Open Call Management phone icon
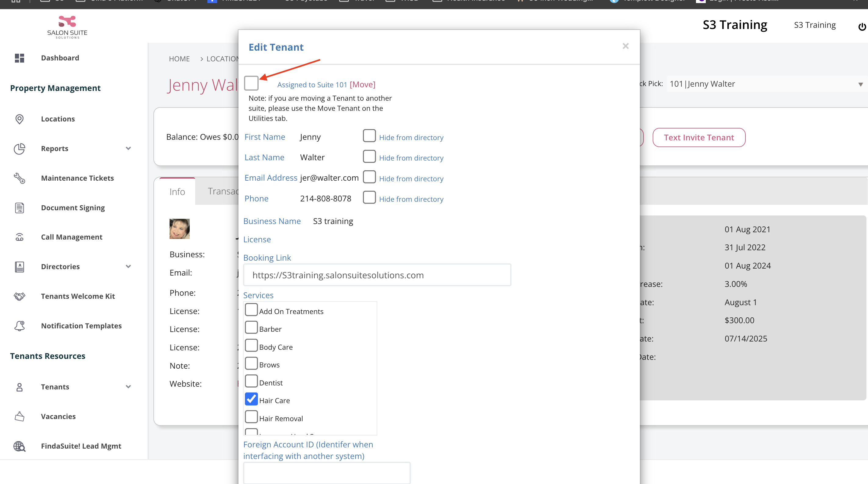868x484 pixels. point(20,237)
